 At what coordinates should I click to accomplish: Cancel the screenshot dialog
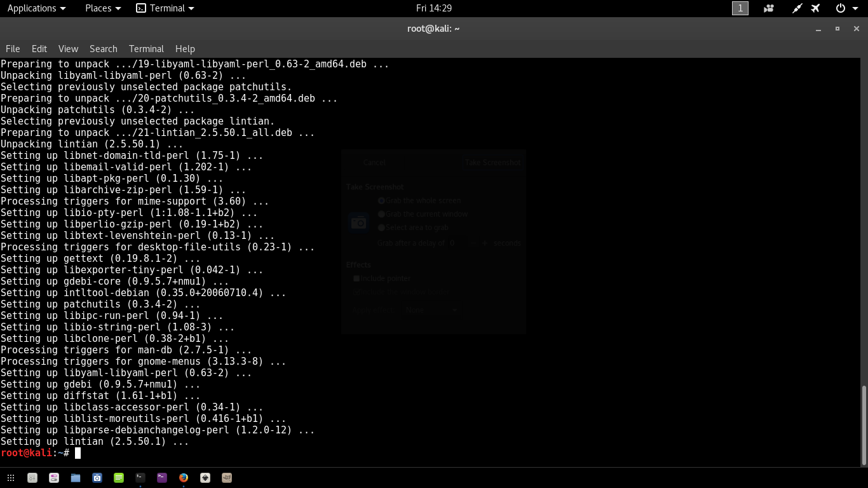[374, 163]
